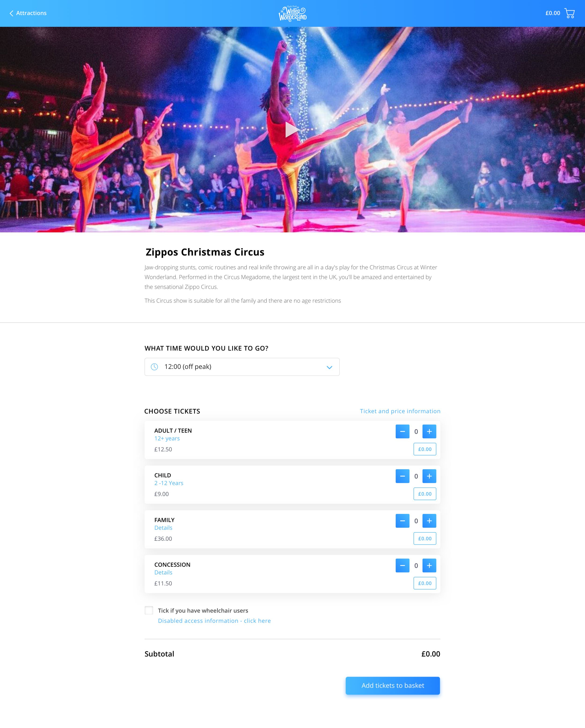The height and width of the screenshot is (728, 585).
Task: Decrease Concession ticket quantity
Action: (402, 565)
